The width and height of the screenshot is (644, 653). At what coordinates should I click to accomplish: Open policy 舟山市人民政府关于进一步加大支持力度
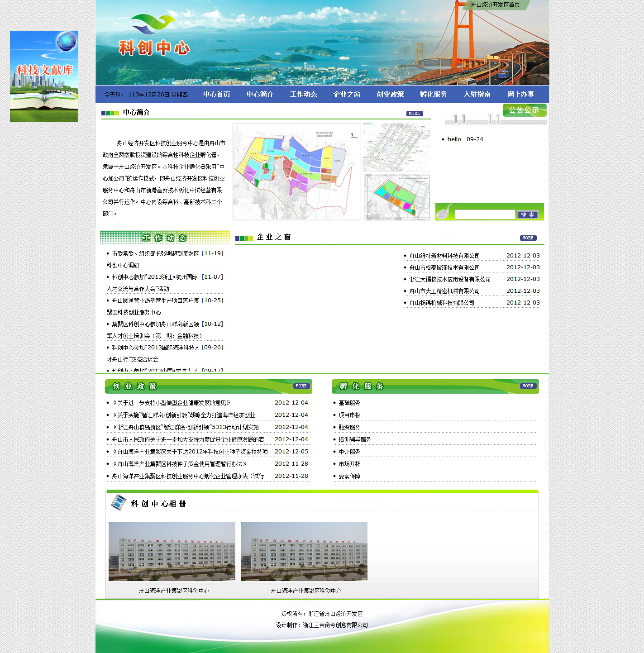click(188, 439)
